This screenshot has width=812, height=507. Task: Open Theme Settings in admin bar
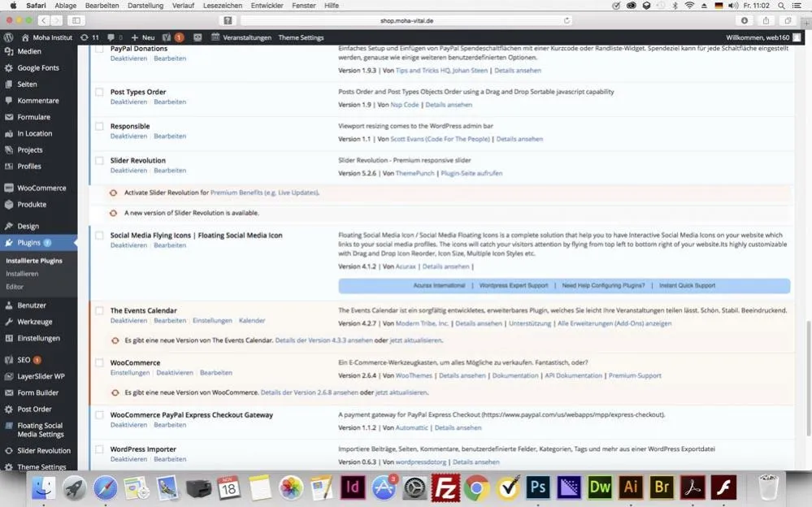pos(301,37)
